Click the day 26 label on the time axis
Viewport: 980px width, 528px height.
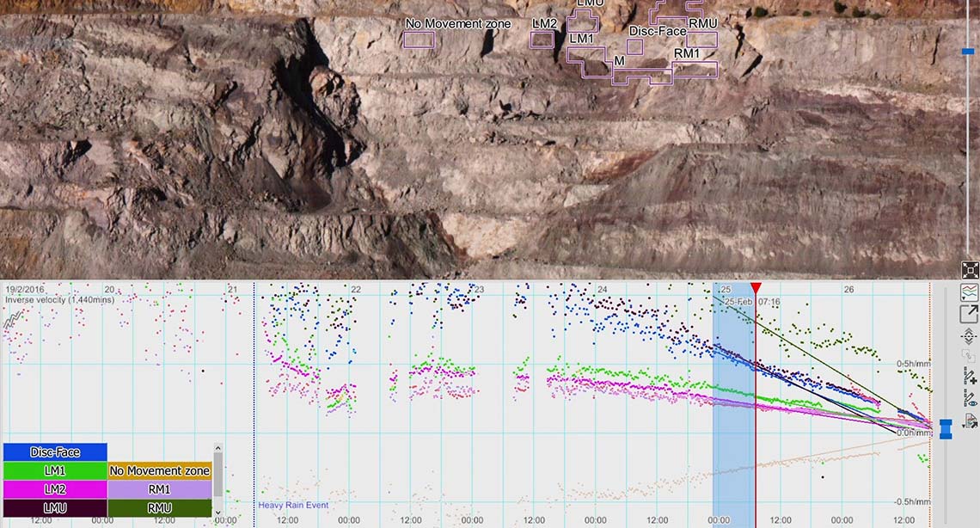tap(848, 289)
